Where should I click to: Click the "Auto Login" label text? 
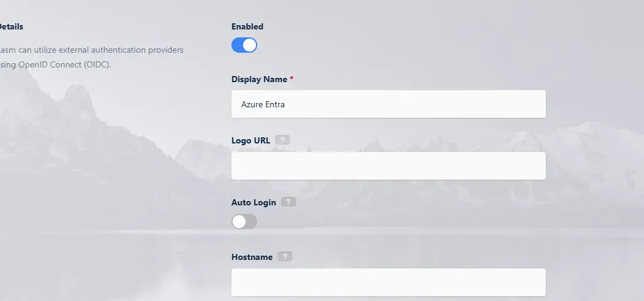(254, 202)
